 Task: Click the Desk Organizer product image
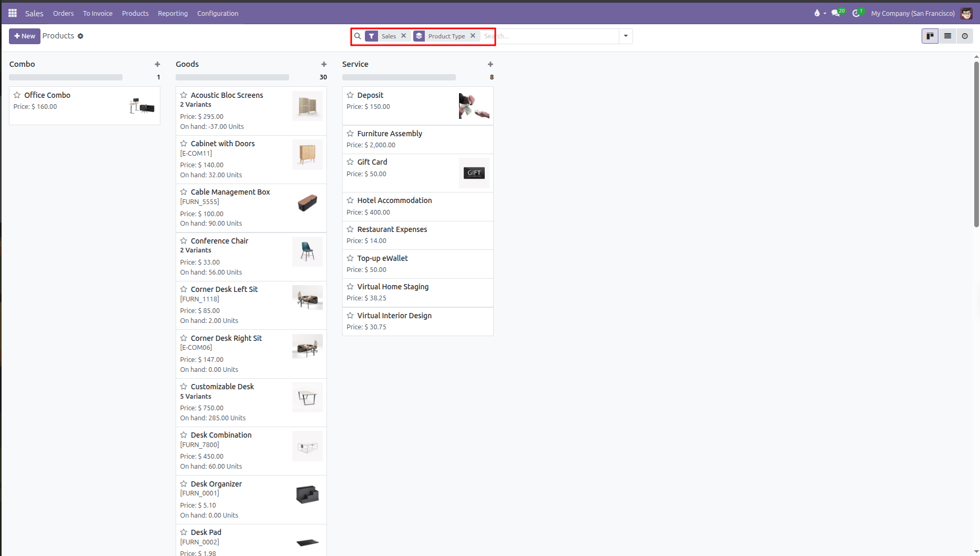[x=308, y=495]
